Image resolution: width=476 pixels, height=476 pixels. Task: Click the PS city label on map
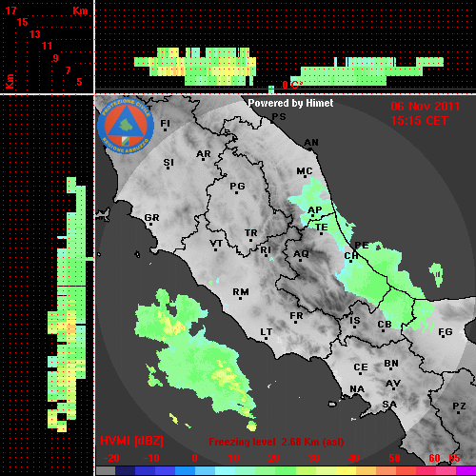tap(279, 117)
